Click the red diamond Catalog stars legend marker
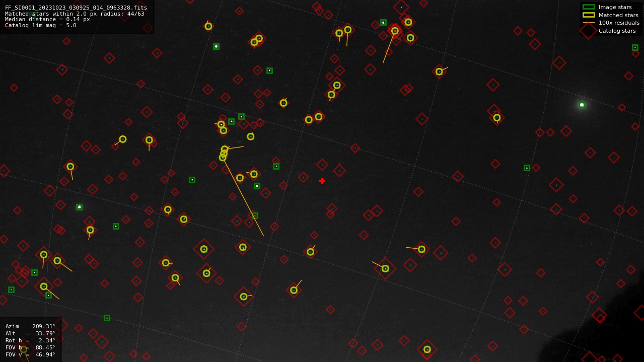The image size is (644, 362). (589, 31)
